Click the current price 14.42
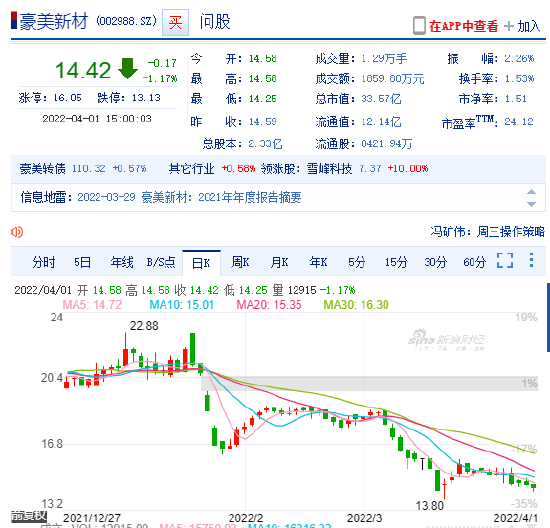 pos(83,70)
